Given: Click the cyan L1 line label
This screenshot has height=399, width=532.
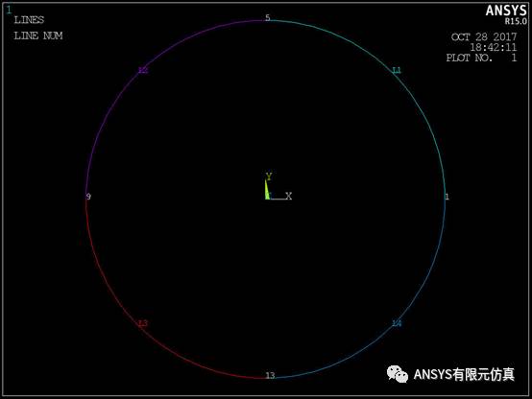Looking at the screenshot, I should 397,70.
